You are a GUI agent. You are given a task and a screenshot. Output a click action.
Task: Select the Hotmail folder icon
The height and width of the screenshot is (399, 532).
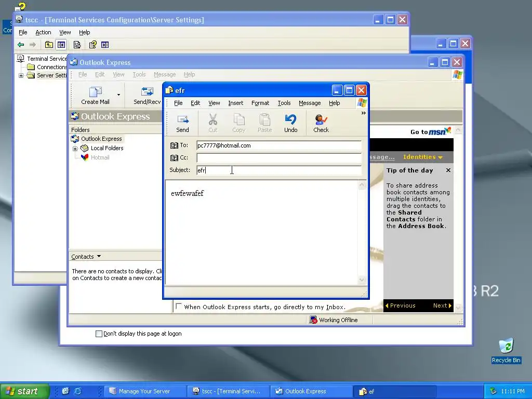coord(85,157)
